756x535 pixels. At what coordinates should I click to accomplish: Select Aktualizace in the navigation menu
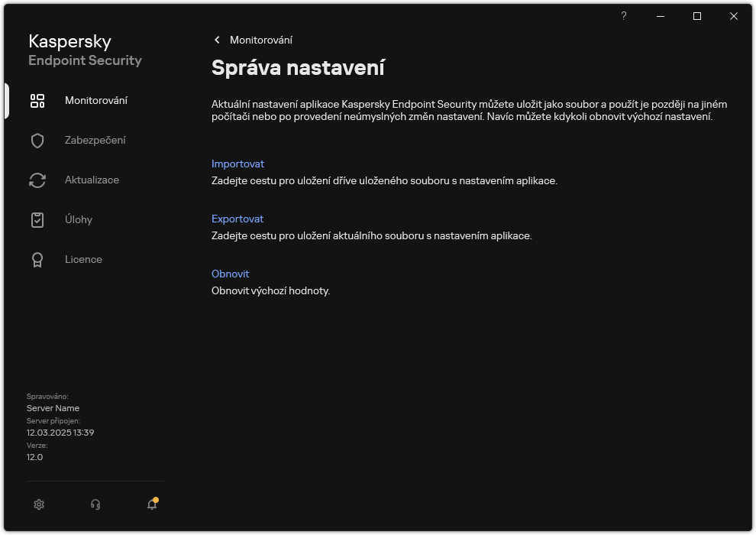point(92,180)
